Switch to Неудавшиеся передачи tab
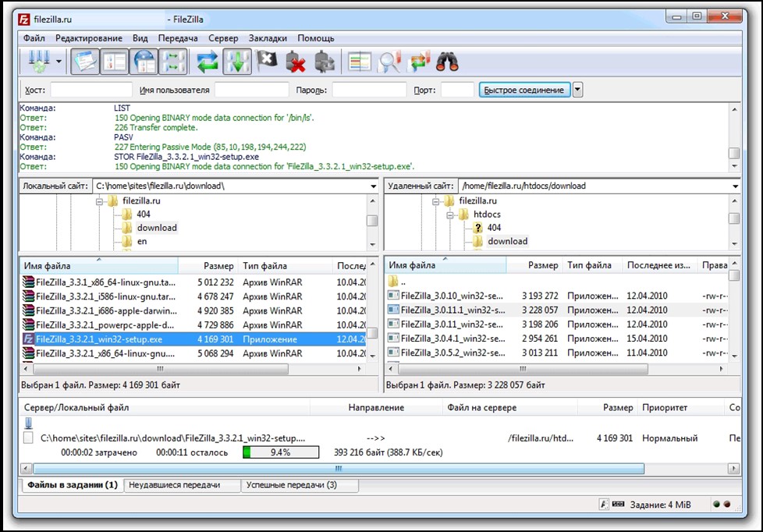Viewport: 763px width, 532px height. pos(183,485)
